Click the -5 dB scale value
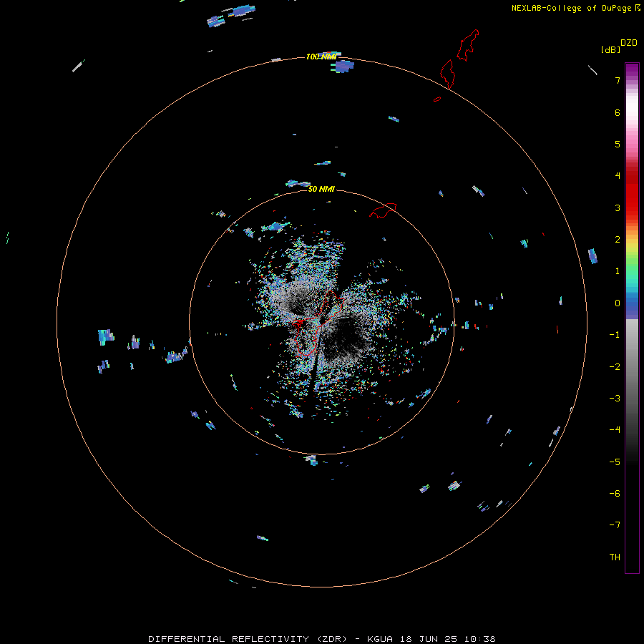This screenshot has width=644, height=644. (615, 462)
